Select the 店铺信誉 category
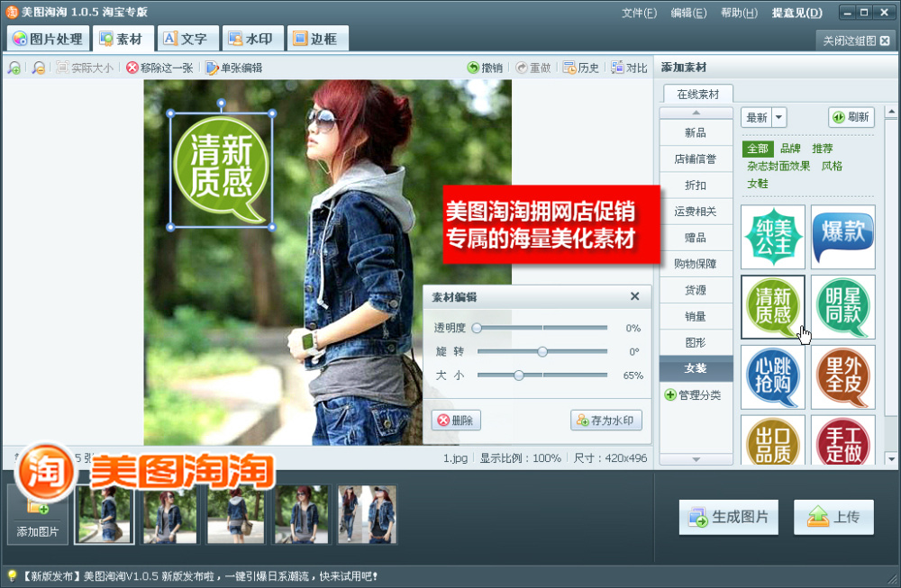 tap(696, 159)
